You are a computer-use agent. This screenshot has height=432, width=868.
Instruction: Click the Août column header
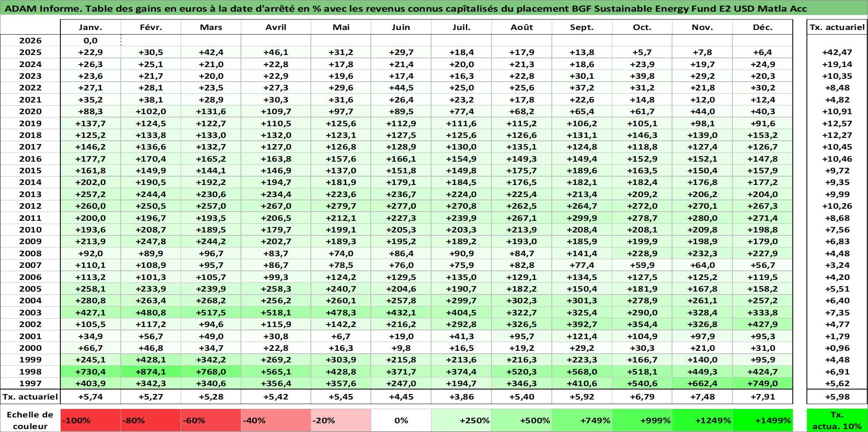click(x=522, y=27)
